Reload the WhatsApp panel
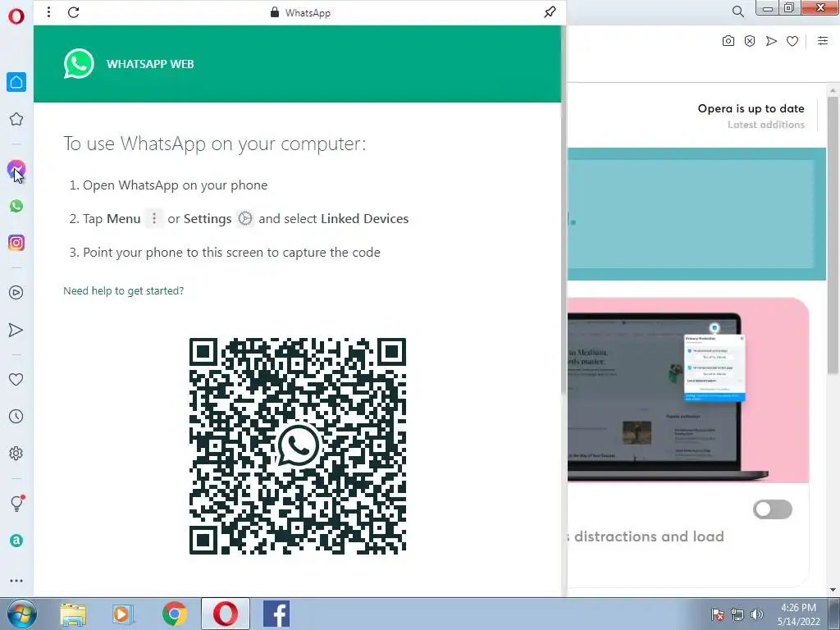Image resolution: width=840 pixels, height=630 pixels. click(73, 12)
